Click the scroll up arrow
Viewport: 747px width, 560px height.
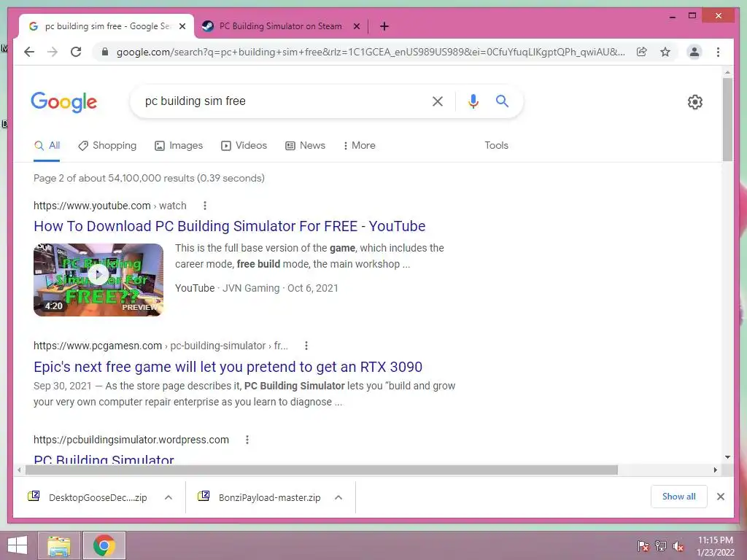727,72
